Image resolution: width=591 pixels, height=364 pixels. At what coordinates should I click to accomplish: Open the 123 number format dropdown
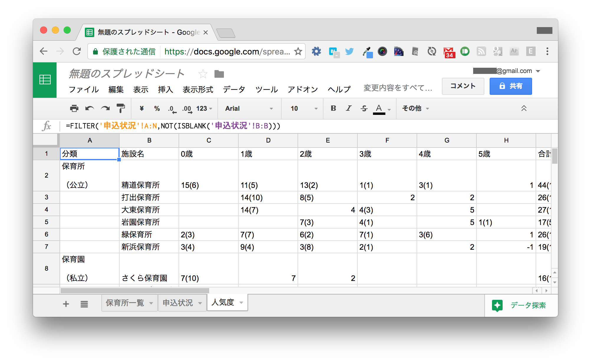click(204, 108)
